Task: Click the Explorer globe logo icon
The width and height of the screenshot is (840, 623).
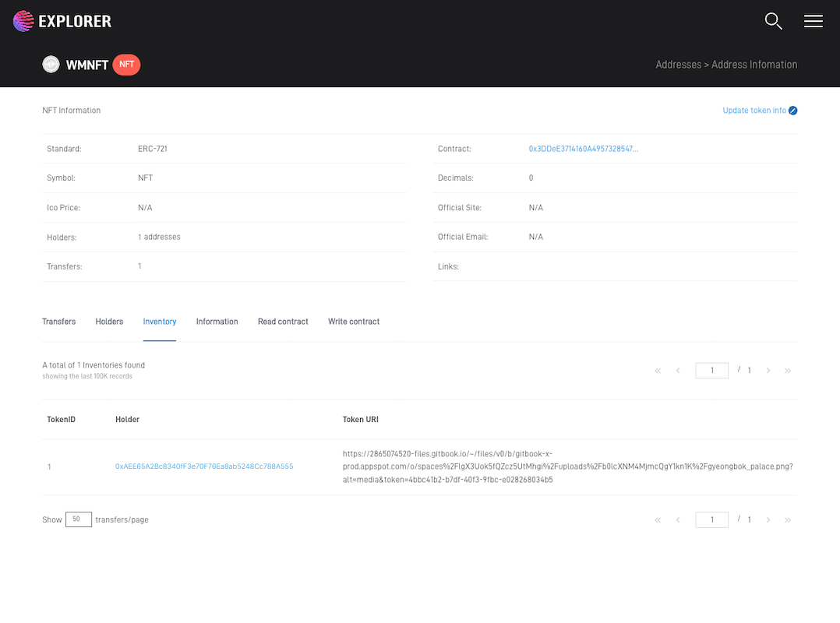Action: pos(23,21)
